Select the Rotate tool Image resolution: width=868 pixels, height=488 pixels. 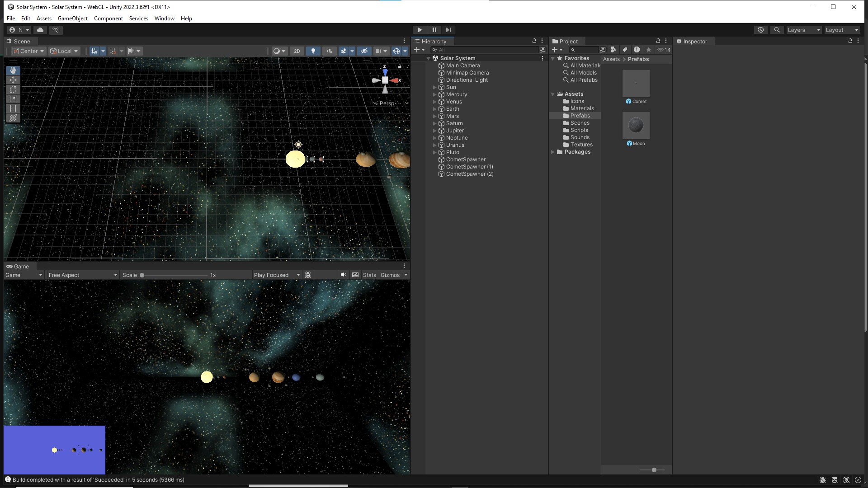point(13,89)
